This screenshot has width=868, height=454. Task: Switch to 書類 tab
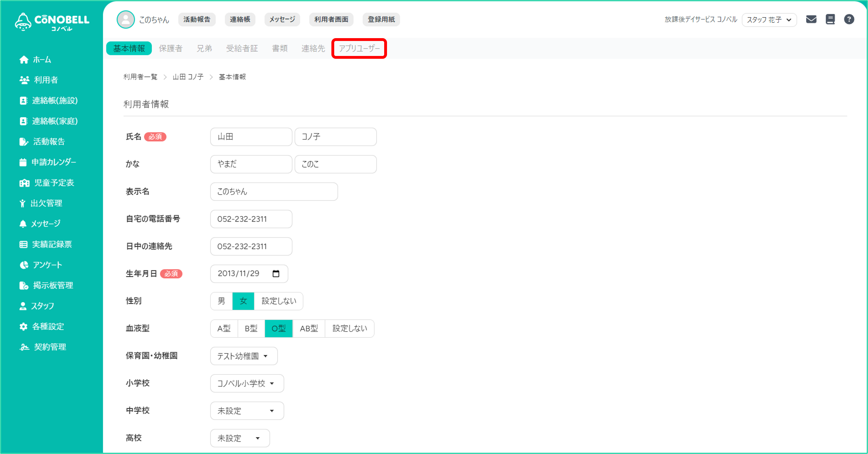click(x=280, y=48)
